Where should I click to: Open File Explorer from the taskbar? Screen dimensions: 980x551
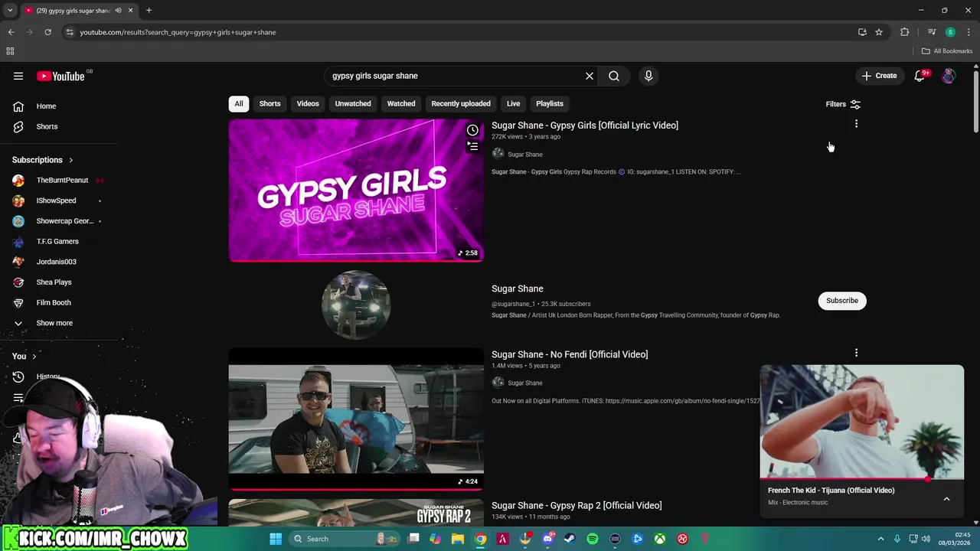click(x=458, y=539)
